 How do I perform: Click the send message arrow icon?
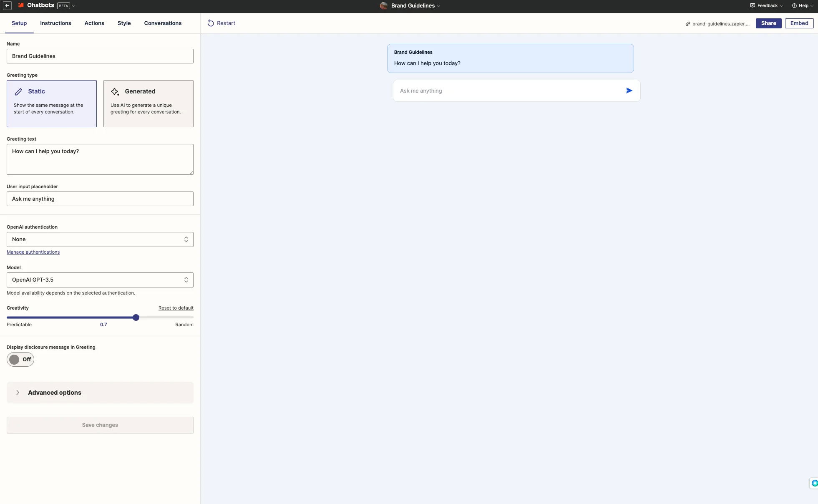point(629,91)
